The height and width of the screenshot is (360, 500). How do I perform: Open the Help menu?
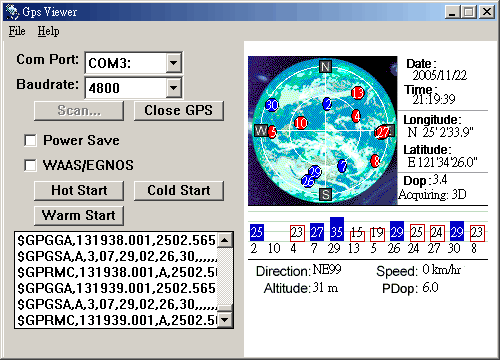[x=48, y=31]
